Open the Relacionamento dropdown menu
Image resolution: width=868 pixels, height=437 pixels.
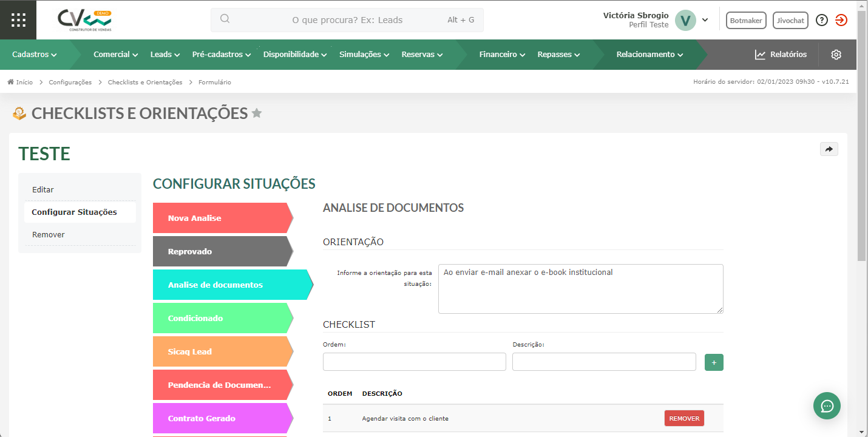(649, 55)
